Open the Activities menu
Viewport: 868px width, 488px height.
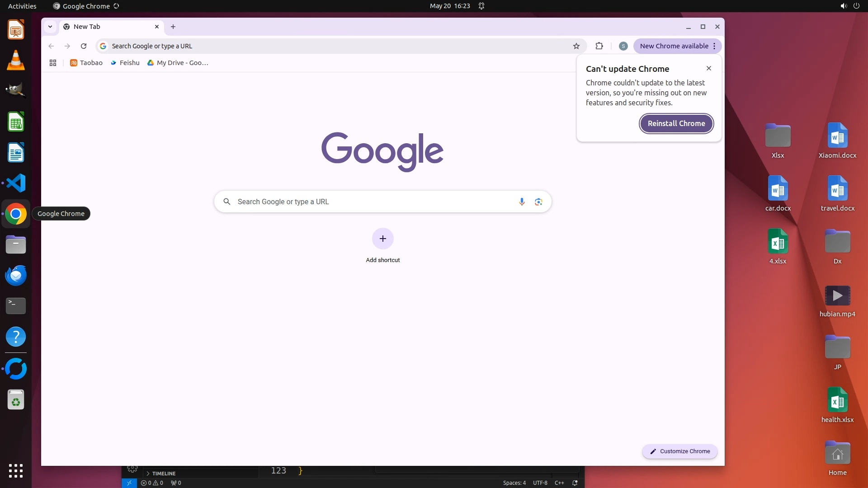coord(22,6)
